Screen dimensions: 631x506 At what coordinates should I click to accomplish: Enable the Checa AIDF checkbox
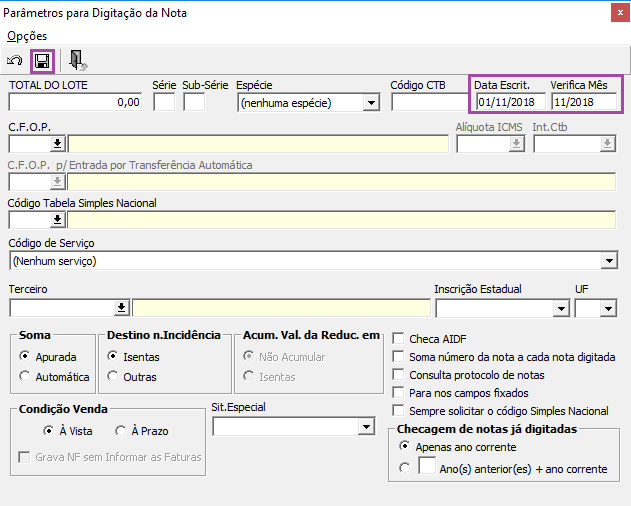tap(400, 338)
